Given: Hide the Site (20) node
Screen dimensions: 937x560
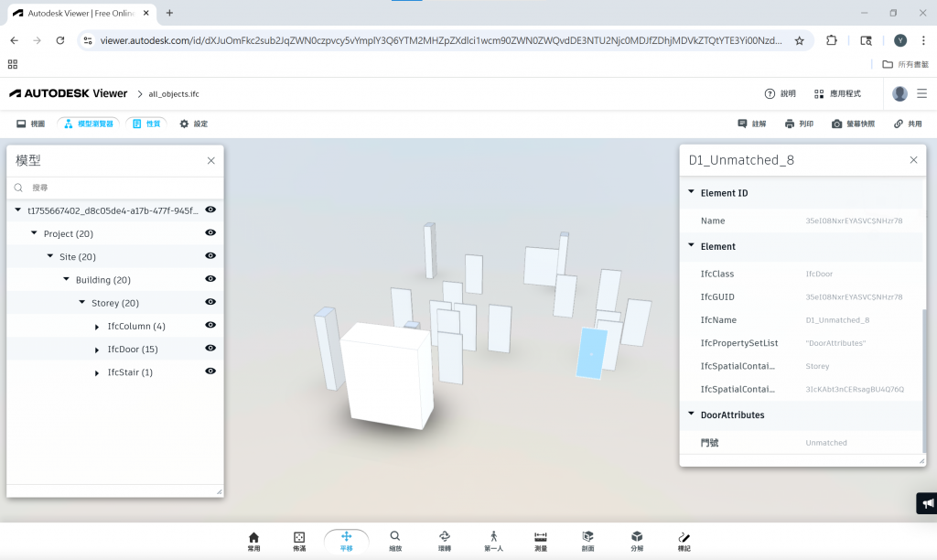Looking at the screenshot, I should [210, 256].
